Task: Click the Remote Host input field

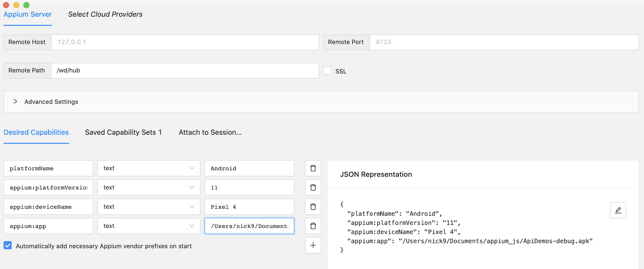Action: tap(185, 42)
